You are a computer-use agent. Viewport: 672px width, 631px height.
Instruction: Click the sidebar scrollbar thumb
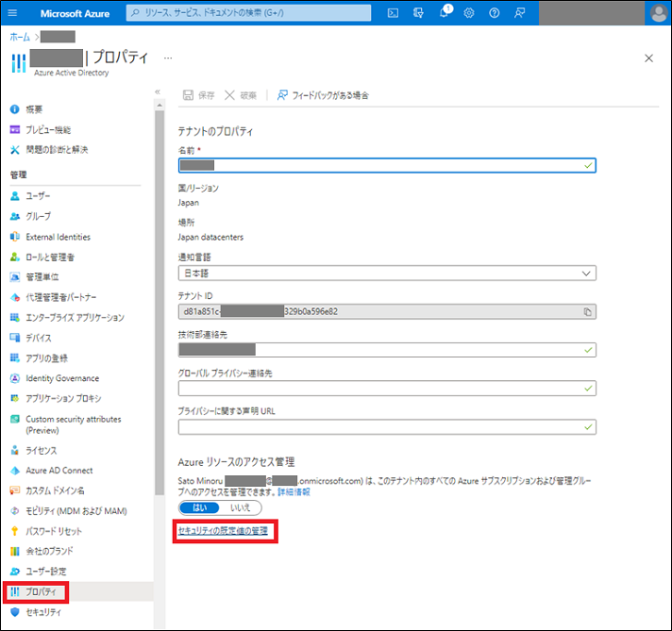pyautogui.click(x=160, y=303)
